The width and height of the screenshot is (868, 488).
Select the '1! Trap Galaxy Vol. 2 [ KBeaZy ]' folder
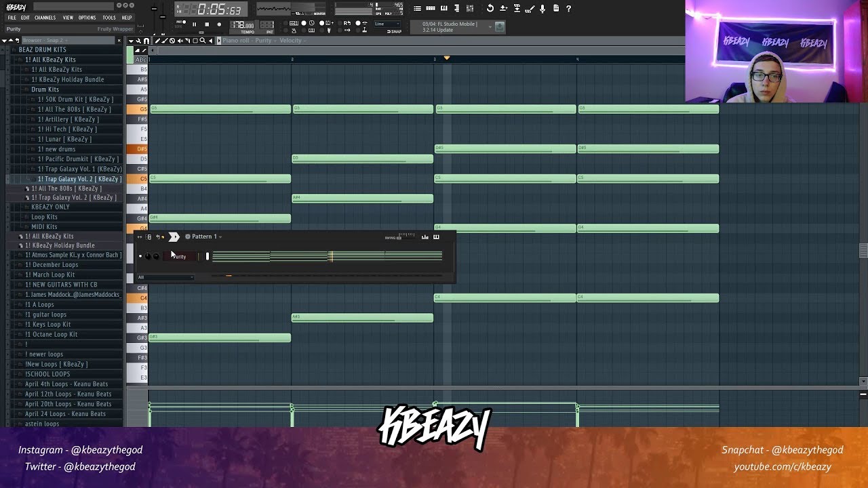pyautogui.click(x=79, y=179)
